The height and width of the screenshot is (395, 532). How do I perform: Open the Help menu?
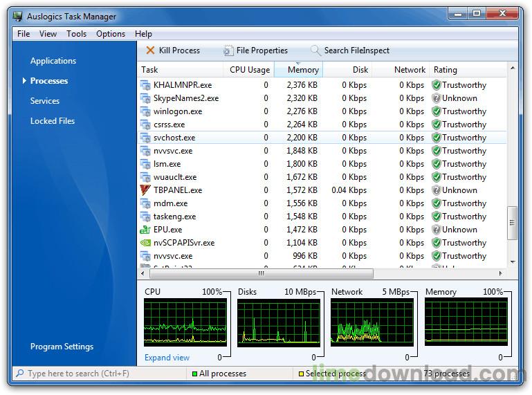coord(143,34)
